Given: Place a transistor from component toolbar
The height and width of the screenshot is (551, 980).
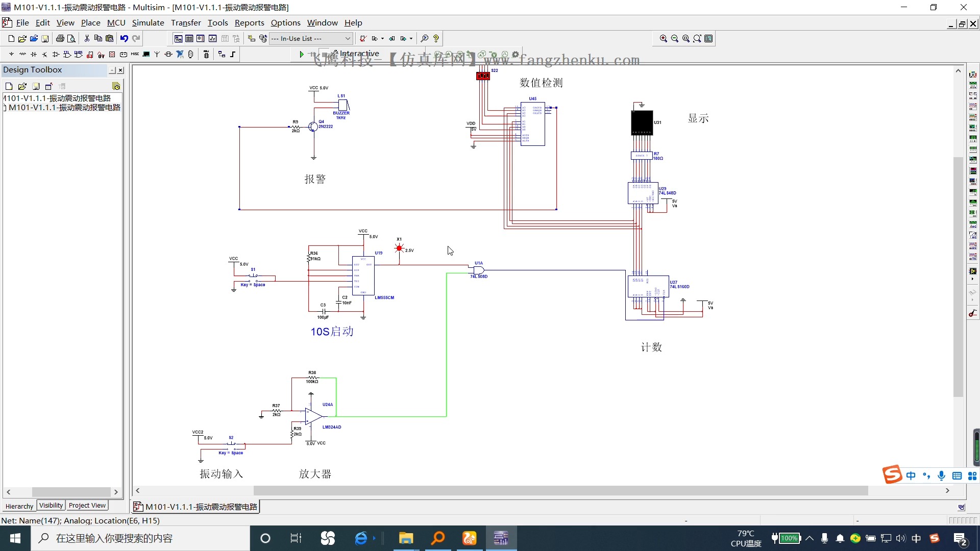Looking at the screenshot, I should pos(45,54).
